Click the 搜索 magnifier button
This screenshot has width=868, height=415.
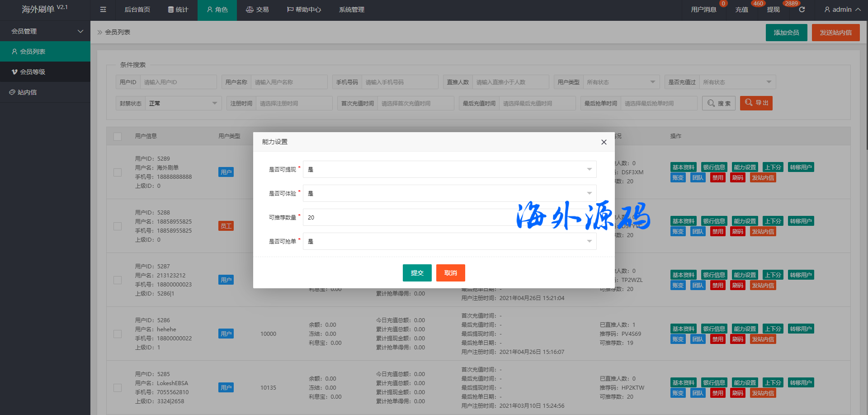click(718, 103)
